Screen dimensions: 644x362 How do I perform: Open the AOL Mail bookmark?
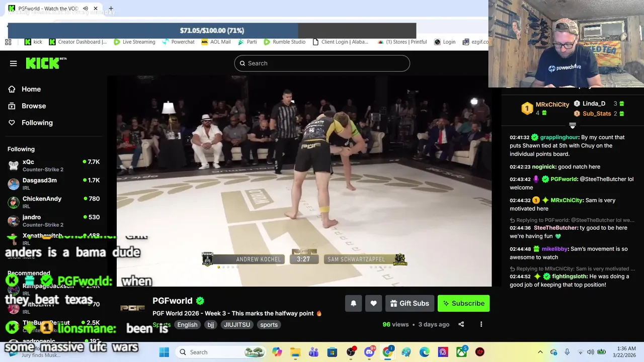(x=216, y=42)
